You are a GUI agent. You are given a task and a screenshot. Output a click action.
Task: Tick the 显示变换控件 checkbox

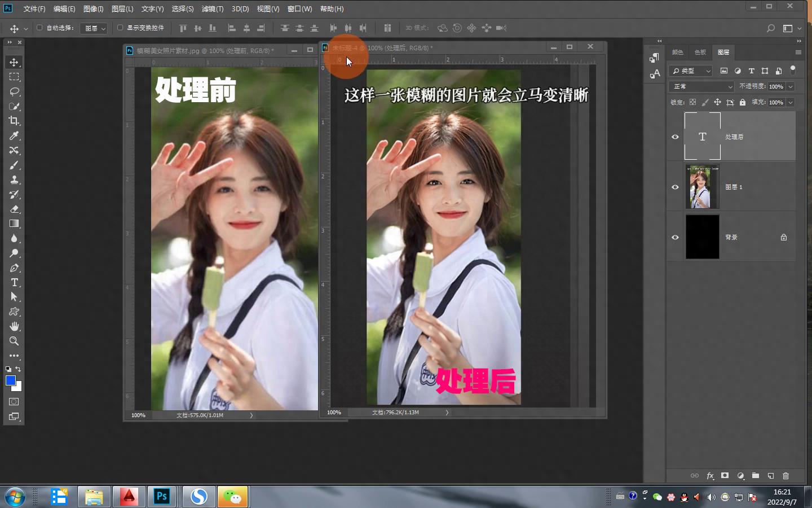(x=120, y=28)
